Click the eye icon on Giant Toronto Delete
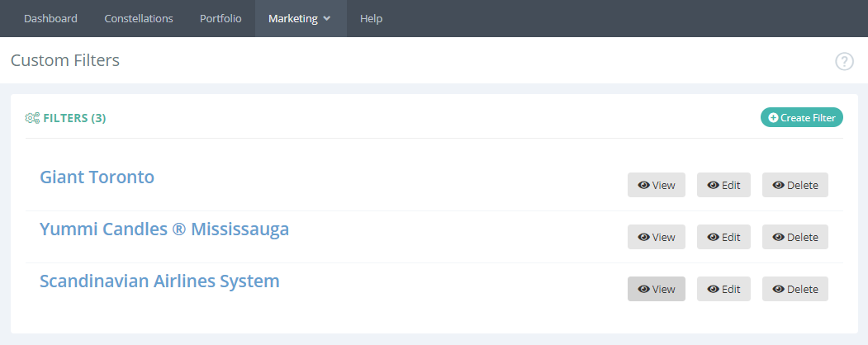868x345 pixels. click(778, 185)
